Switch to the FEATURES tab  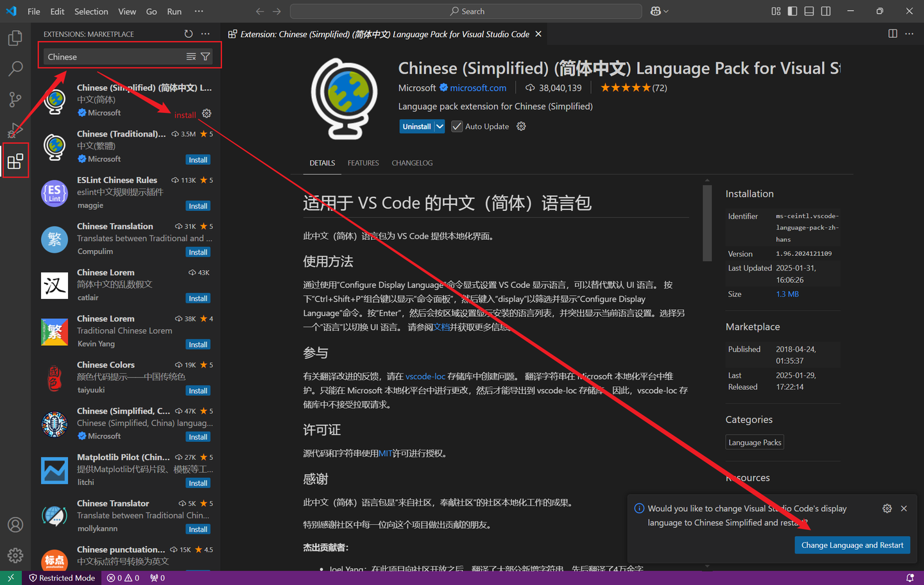click(x=363, y=163)
